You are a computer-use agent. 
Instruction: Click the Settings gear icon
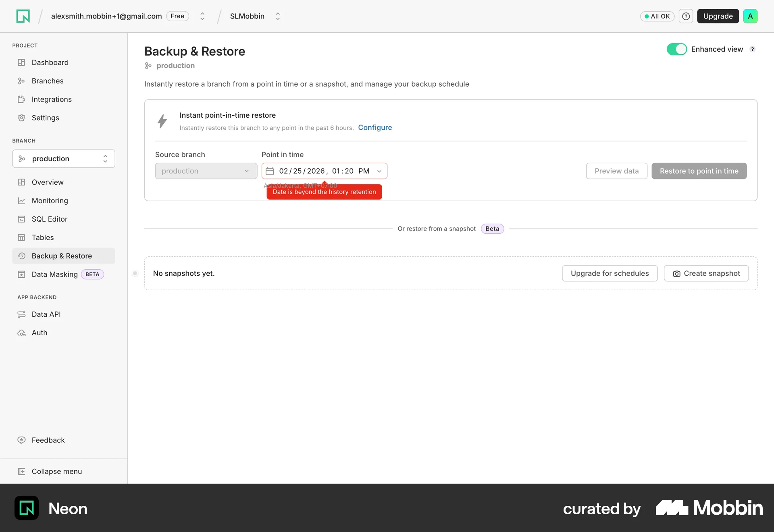point(21,118)
